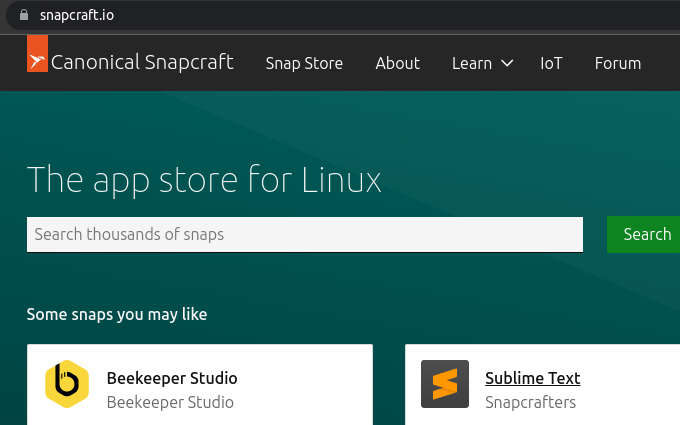Screen dimensions: 680x425
Task: Click the Beekeeper Studio publisher name
Action: [x=170, y=402]
